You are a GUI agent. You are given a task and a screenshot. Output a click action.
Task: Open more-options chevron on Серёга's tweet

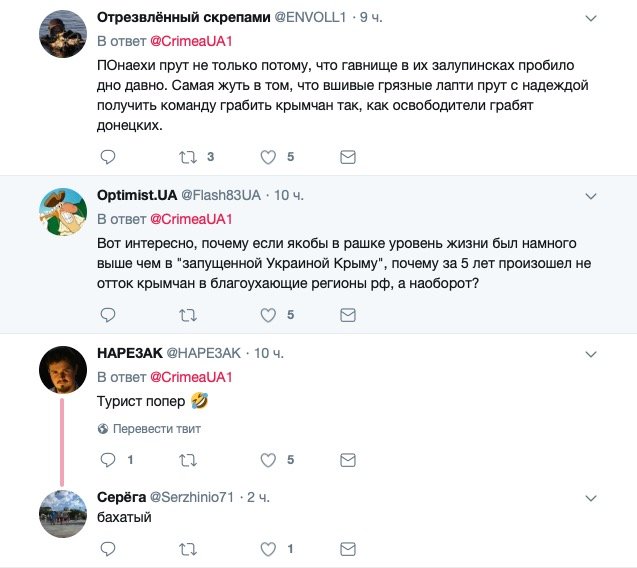(591, 498)
